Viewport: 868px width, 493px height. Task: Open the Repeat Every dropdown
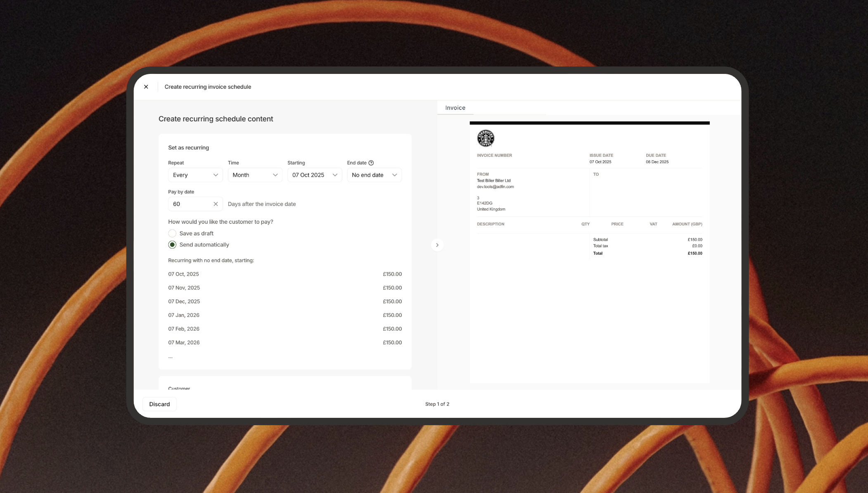click(195, 175)
